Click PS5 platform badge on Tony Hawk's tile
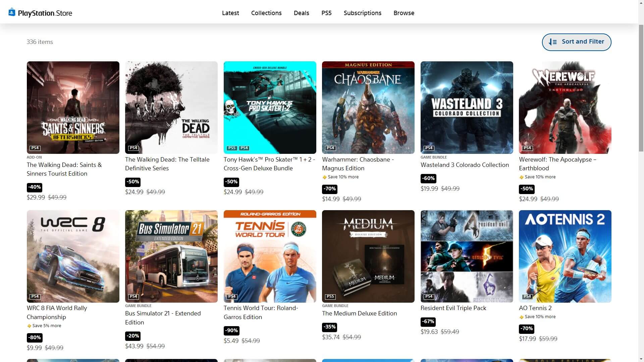The width and height of the screenshot is (644, 362). tap(232, 148)
